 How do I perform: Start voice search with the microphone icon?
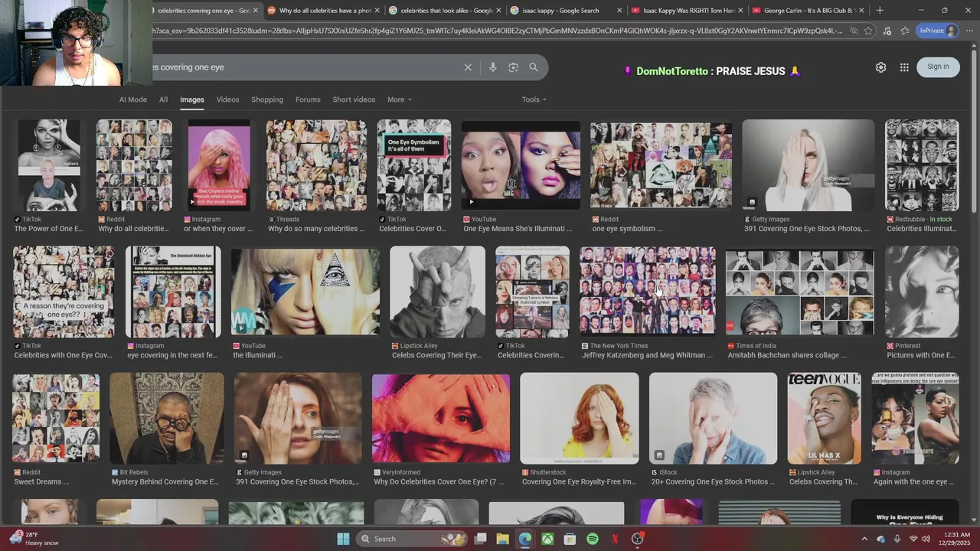tap(493, 67)
